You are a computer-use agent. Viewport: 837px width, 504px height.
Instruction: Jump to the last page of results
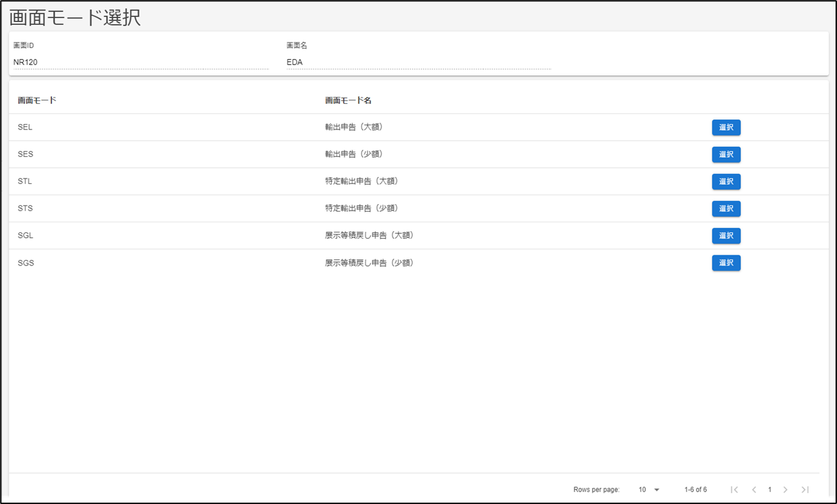[805, 490]
